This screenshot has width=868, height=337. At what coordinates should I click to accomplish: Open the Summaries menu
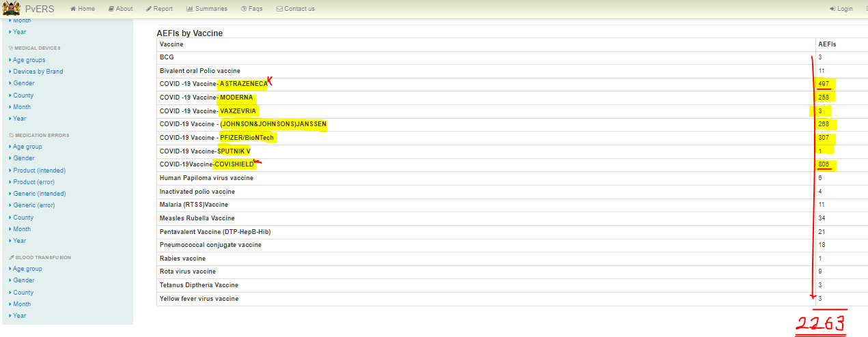(206, 9)
